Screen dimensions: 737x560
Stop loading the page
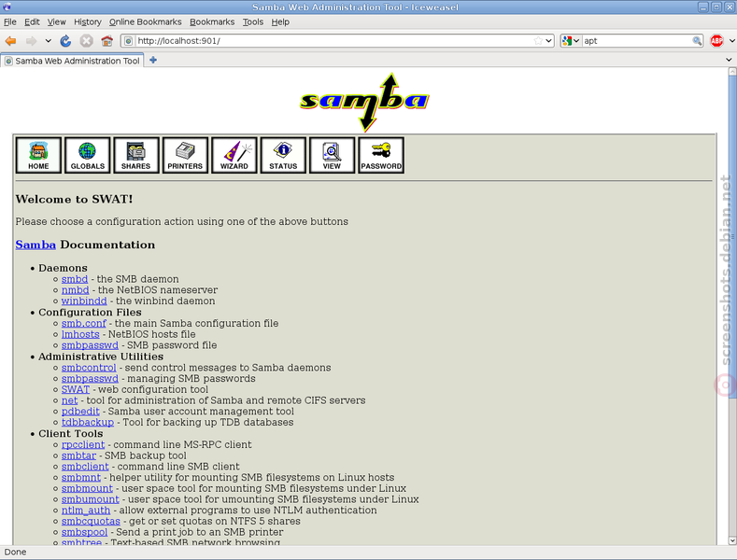pyautogui.click(x=86, y=41)
